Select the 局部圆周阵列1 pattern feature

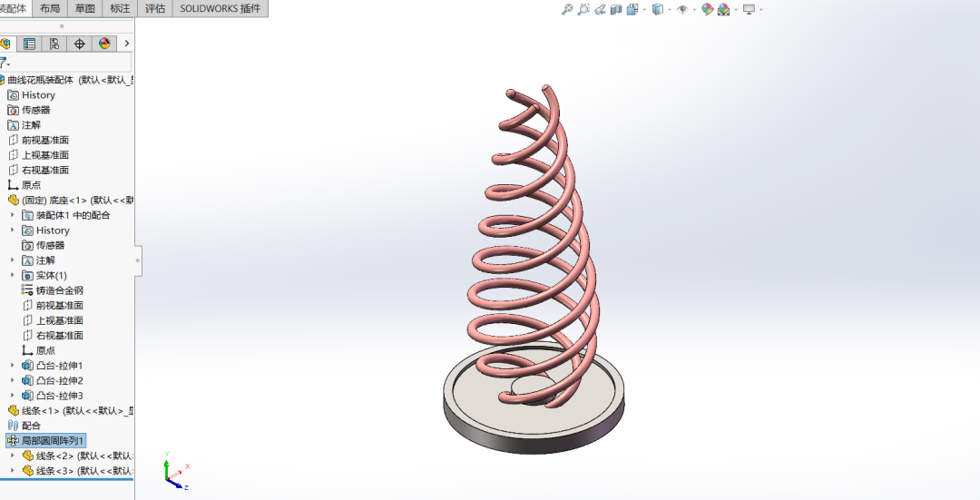pyautogui.click(x=45, y=441)
